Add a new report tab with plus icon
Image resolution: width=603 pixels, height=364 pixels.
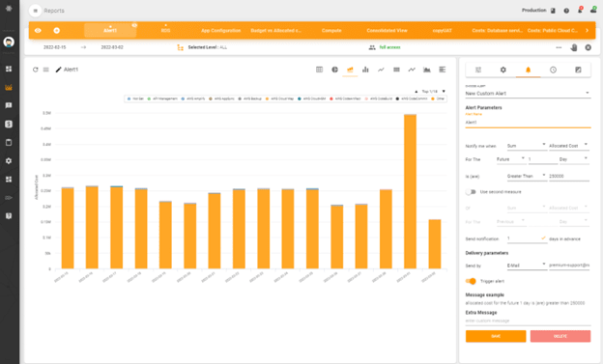coord(56,30)
